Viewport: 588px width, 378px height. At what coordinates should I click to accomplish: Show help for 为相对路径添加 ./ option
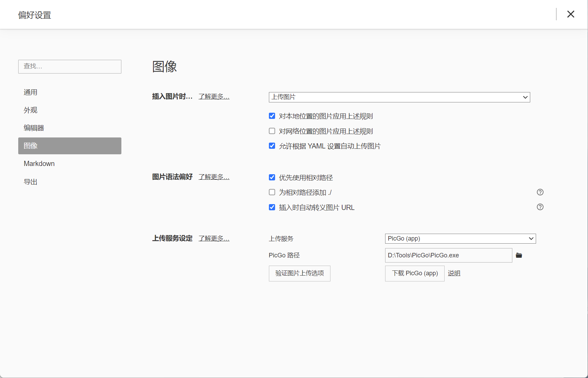click(540, 192)
